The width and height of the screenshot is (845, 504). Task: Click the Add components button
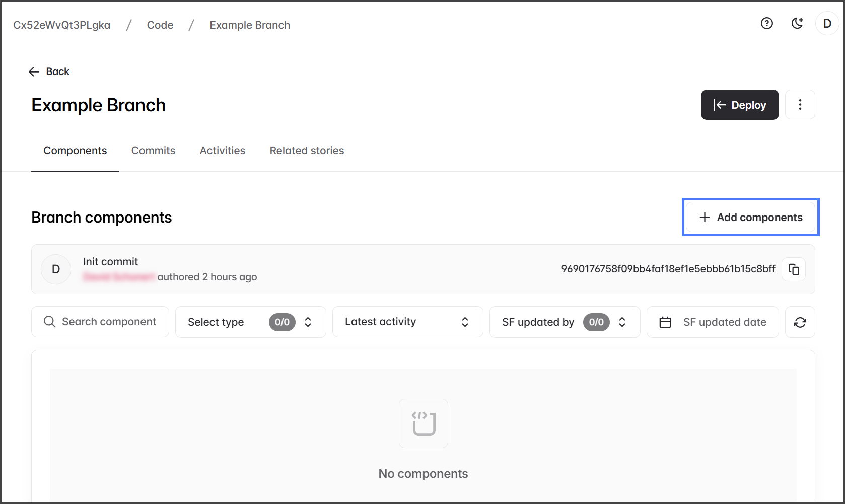[750, 218]
